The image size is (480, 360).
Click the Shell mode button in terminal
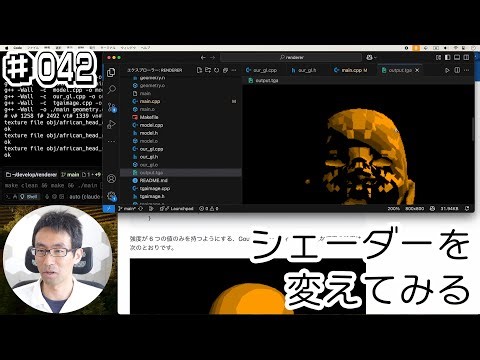pos(29,197)
